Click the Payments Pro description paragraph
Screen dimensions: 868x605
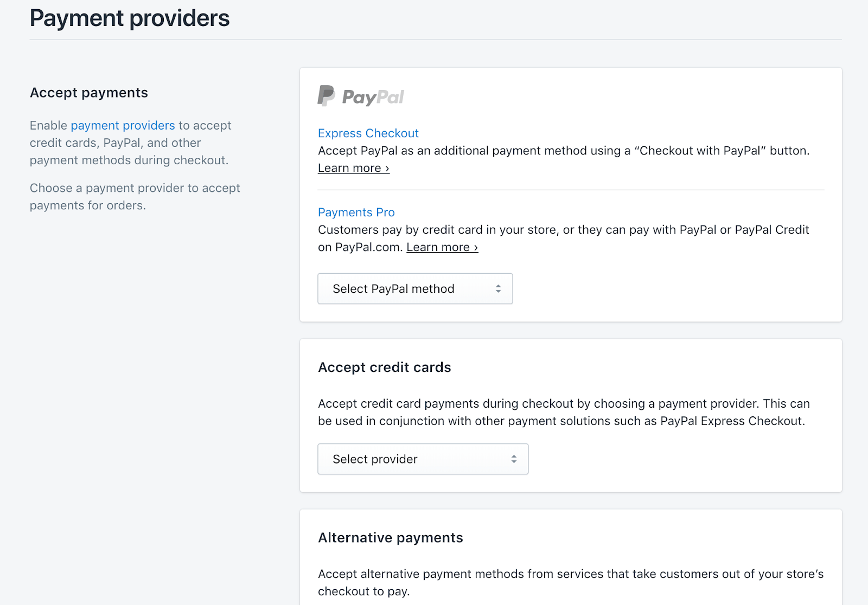pos(563,230)
